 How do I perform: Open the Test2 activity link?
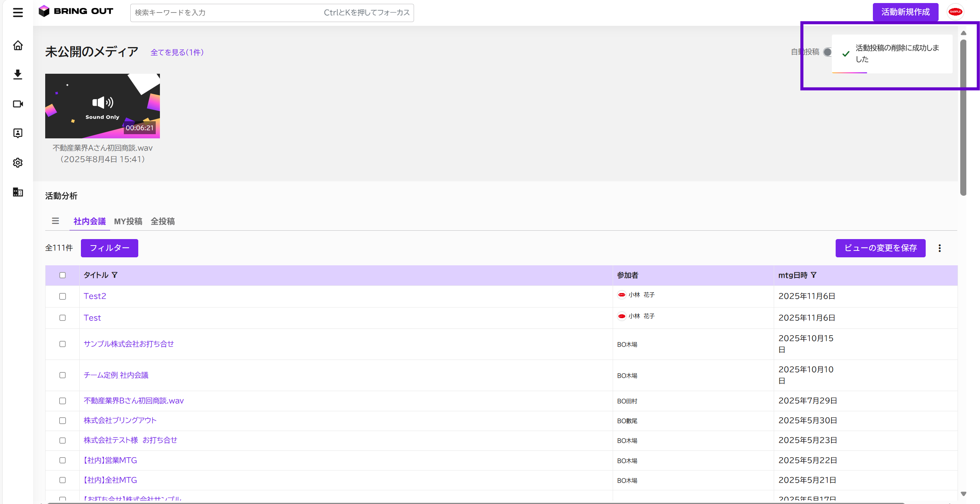(95, 296)
